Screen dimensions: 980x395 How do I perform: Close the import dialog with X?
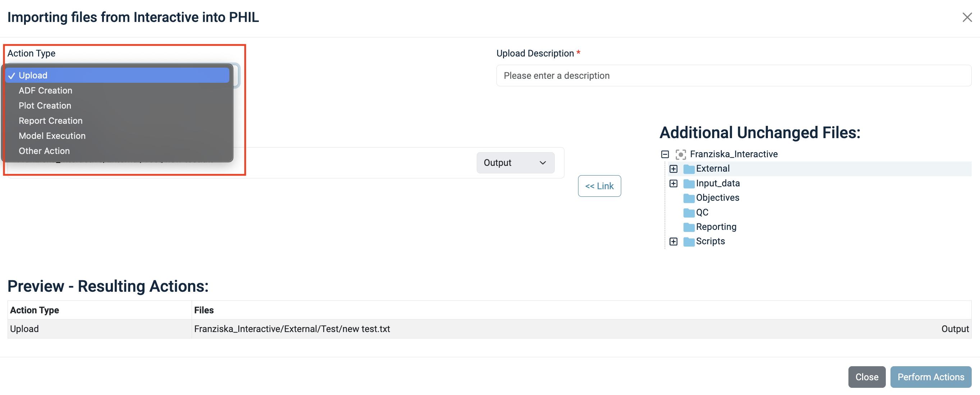[967, 17]
